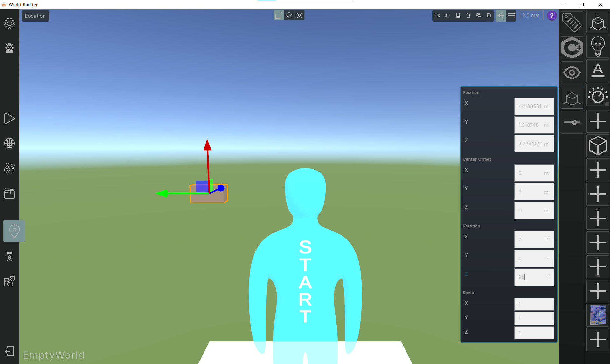
Task: Toggle recording with the circle record icon
Action: [x=479, y=16]
